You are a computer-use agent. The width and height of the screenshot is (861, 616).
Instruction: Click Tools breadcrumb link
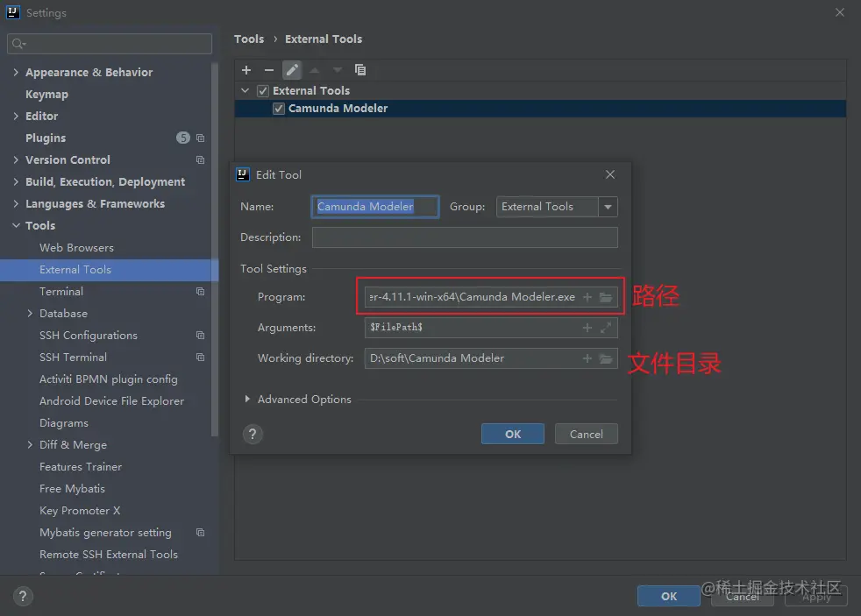(249, 39)
